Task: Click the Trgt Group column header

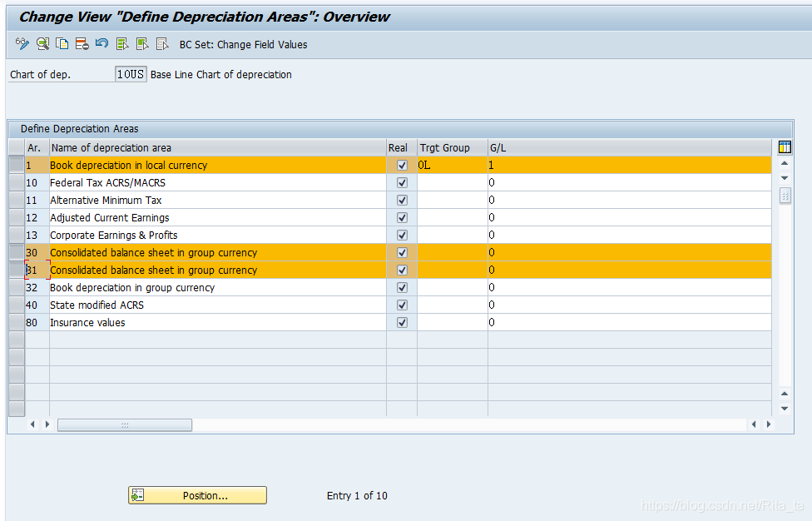Action: (x=453, y=147)
